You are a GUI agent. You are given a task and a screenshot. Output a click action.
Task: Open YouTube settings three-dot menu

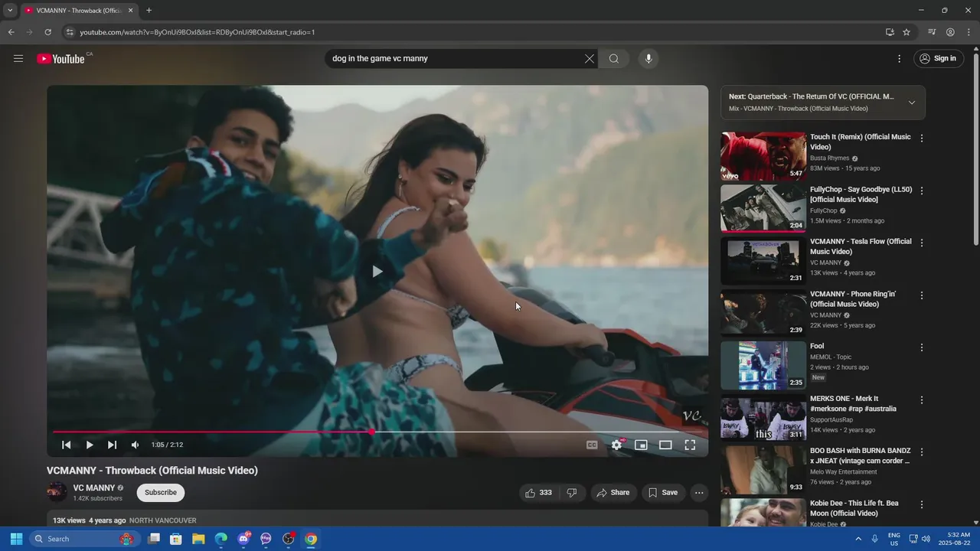900,59
